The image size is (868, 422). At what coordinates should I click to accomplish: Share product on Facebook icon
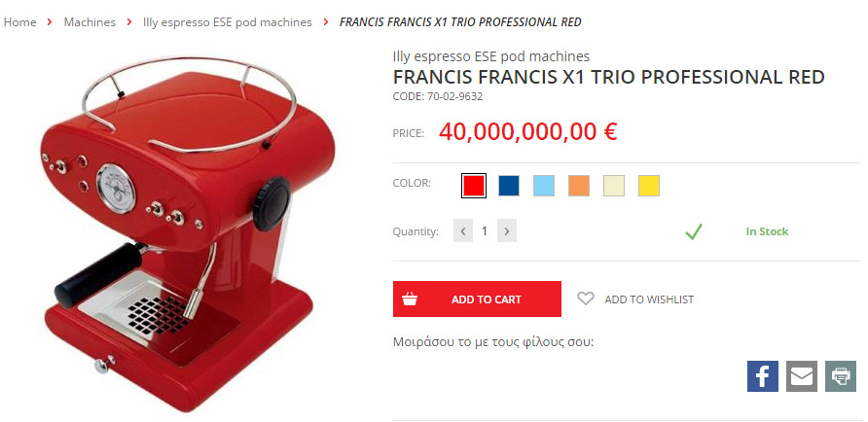[762, 376]
